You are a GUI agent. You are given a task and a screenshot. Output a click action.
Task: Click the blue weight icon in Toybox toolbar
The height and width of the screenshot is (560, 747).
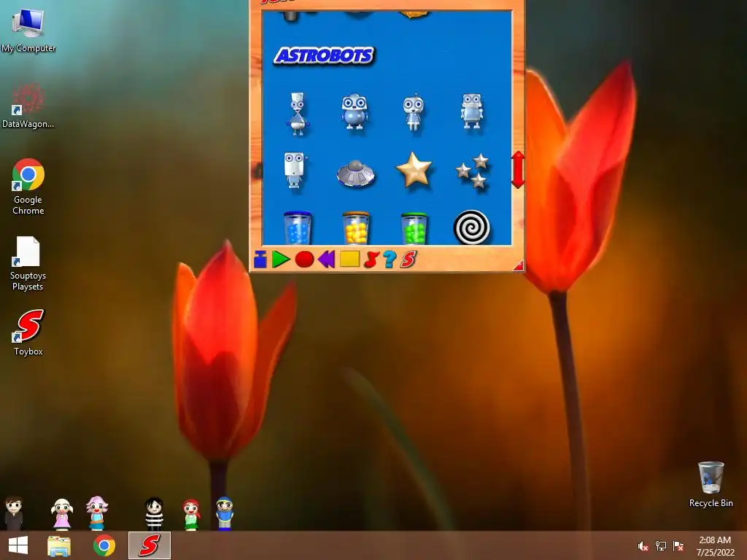click(x=260, y=259)
